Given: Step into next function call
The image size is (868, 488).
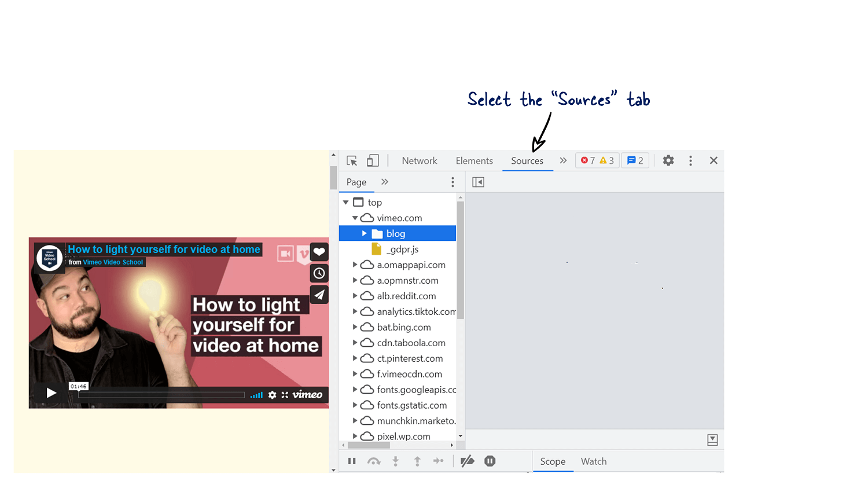Looking at the screenshot, I should [396, 461].
